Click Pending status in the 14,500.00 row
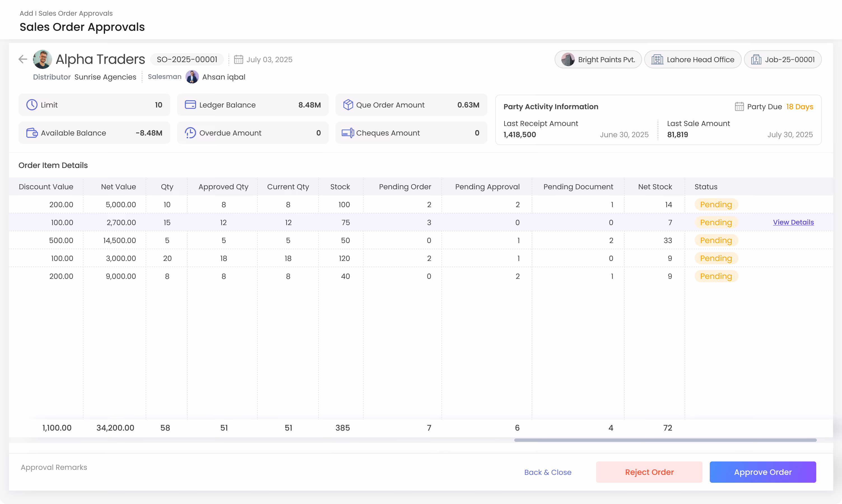Image resolution: width=842 pixels, height=504 pixels. coord(716,241)
